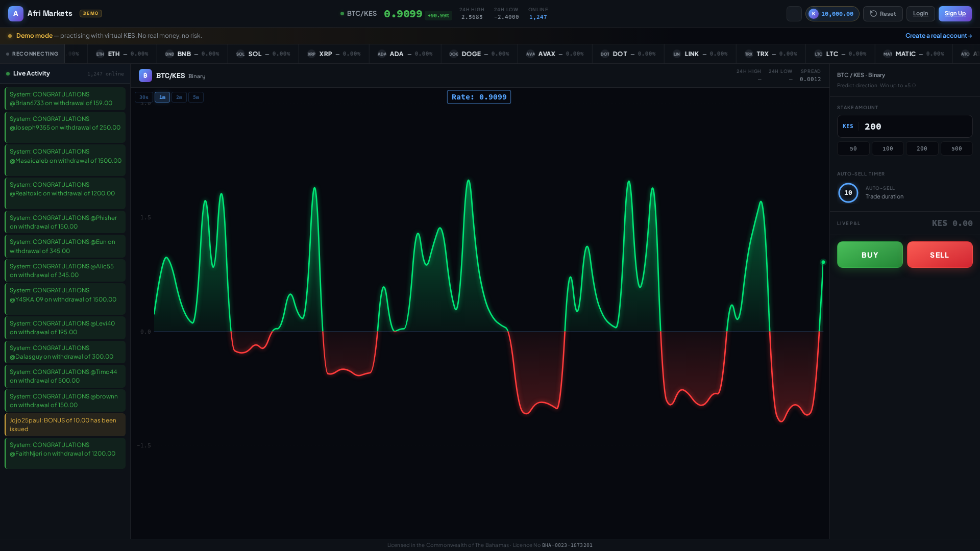This screenshot has height=551, width=980.
Task: Select AVAX in the ticker bar
Action: (555, 54)
